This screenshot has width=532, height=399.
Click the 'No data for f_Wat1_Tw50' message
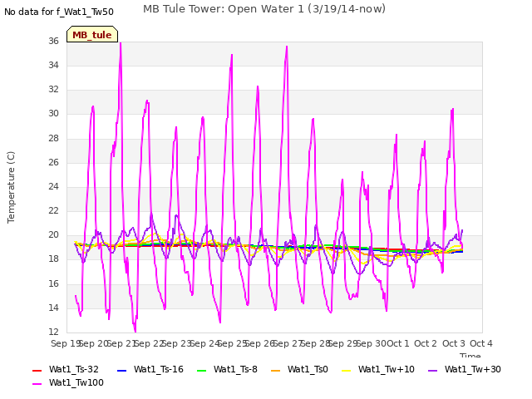pyautogui.click(x=59, y=12)
